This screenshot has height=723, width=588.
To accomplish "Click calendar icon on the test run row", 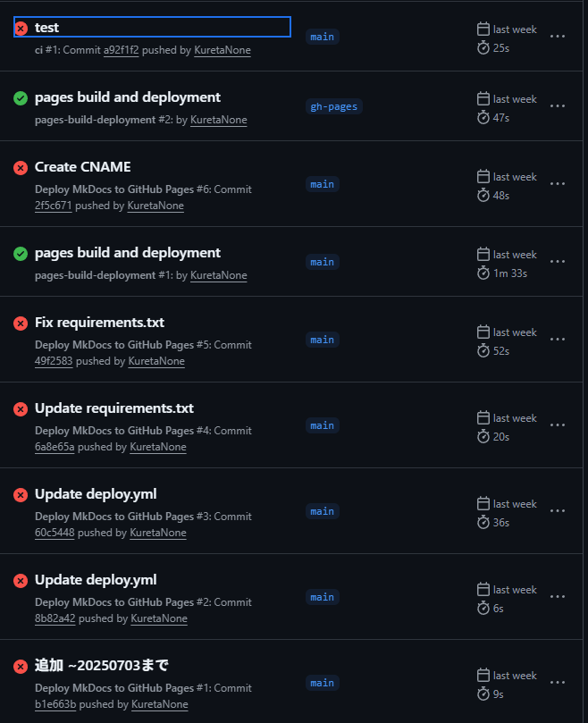I will pos(483,29).
